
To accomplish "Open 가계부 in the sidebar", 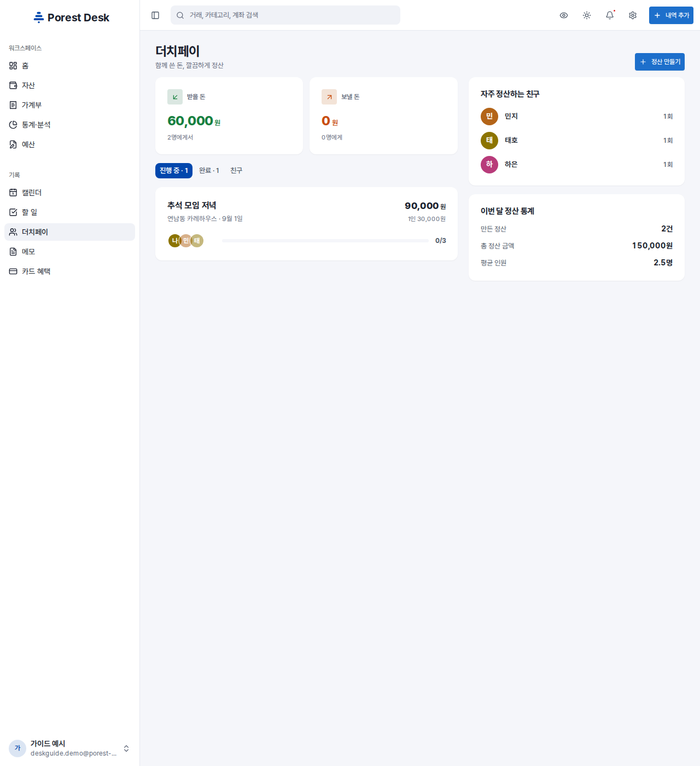I will coord(69,105).
